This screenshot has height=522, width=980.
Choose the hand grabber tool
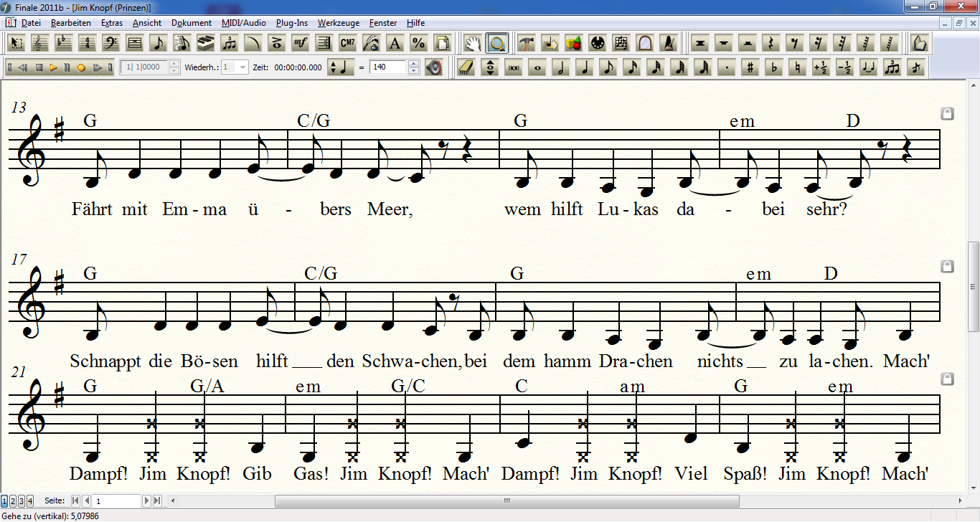tap(472, 43)
